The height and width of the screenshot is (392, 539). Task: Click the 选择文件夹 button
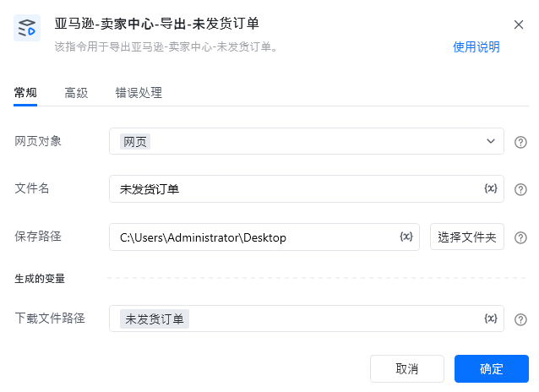click(x=467, y=237)
